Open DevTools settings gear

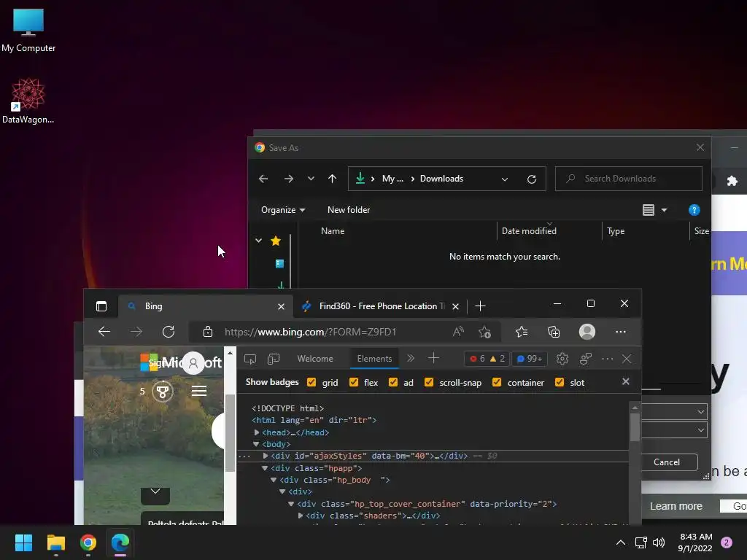click(562, 359)
